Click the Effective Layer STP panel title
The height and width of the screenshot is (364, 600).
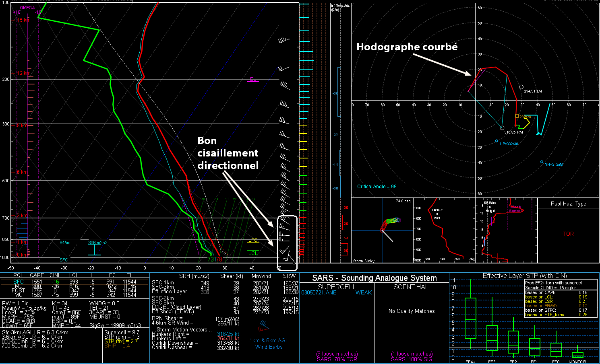coord(524,276)
